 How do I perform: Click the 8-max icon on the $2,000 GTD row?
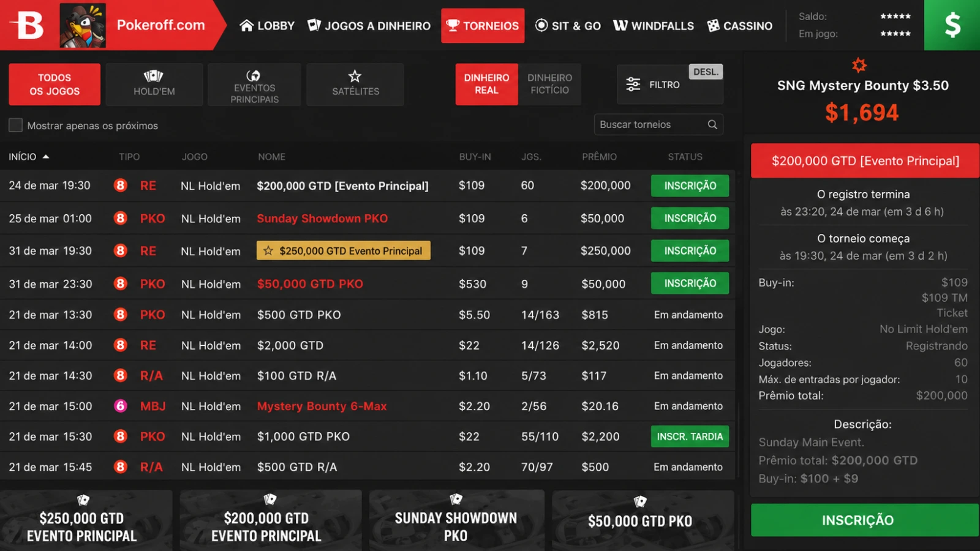pos(121,345)
